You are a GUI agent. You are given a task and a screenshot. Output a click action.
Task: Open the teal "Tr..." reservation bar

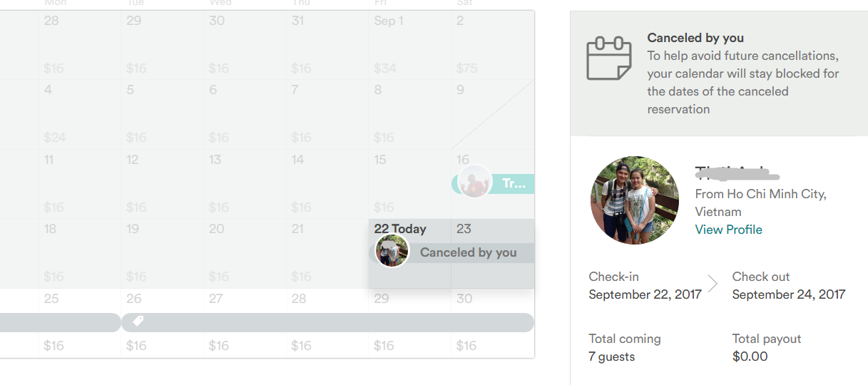click(x=513, y=184)
